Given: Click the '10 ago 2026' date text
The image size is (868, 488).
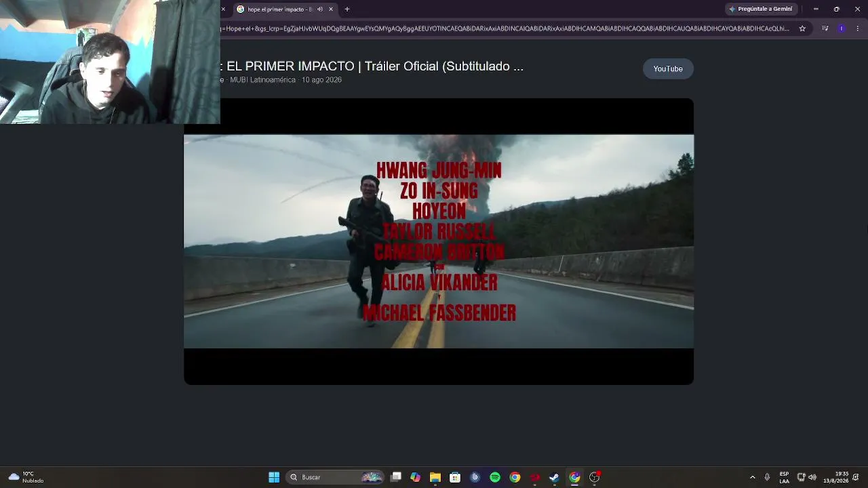Looking at the screenshot, I should point(321,80).
